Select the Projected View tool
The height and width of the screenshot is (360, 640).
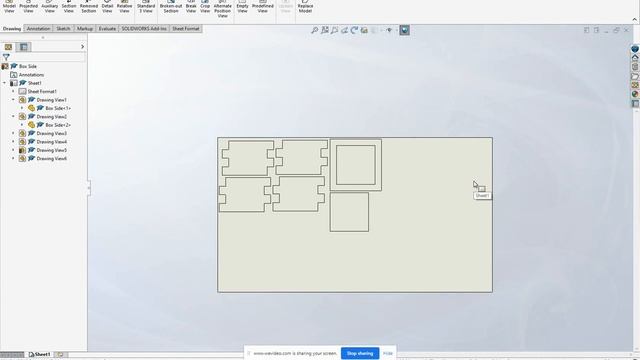[x=28, y=7]
